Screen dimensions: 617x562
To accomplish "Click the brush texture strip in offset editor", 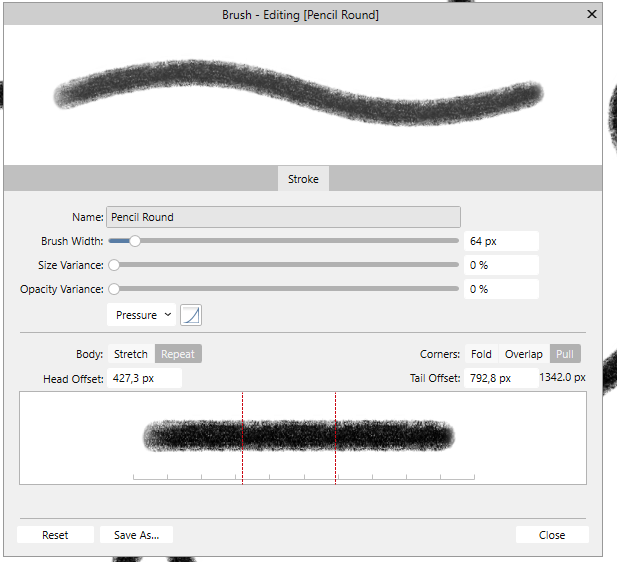I will (x=299, y=436).
